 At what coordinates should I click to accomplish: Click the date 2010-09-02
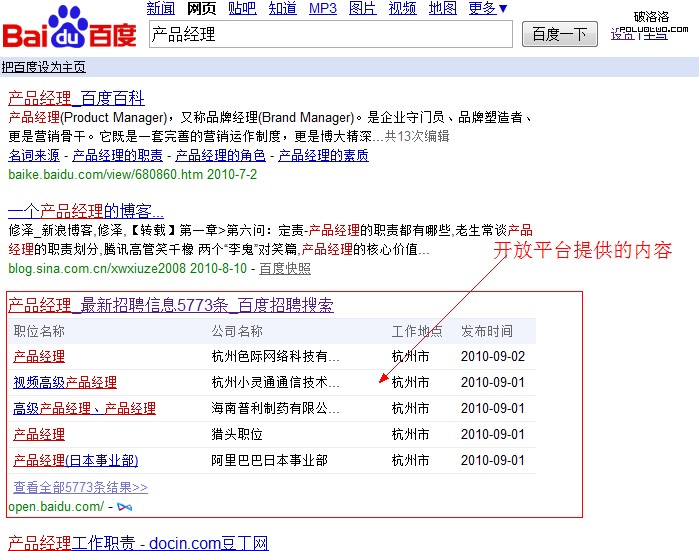[493, 356]
